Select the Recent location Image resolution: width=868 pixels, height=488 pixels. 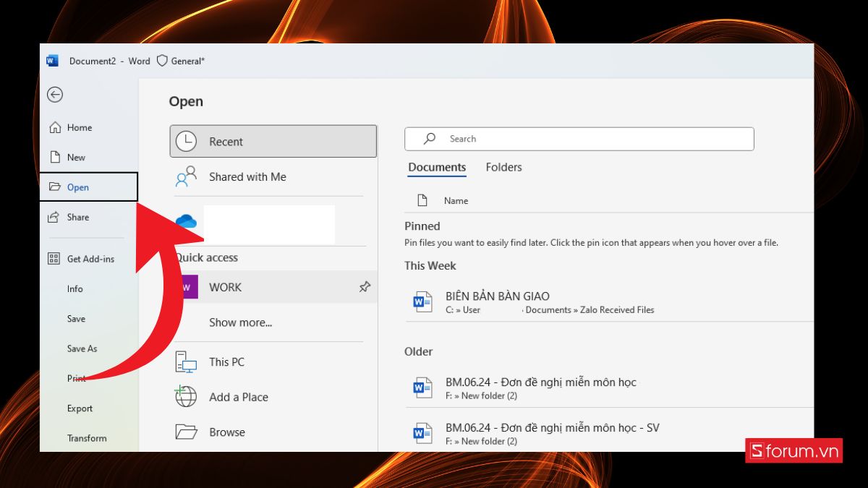click(273, 142)
